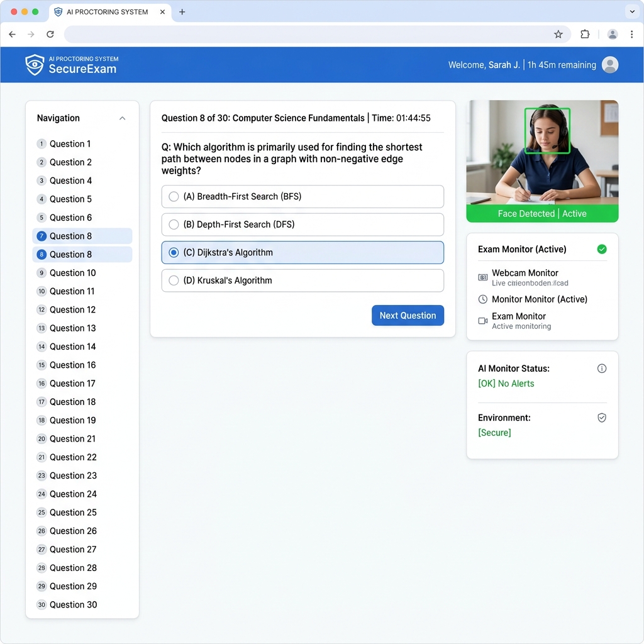
Task: Switch to the AI PROCTORING SYSTEM tab
Action: (108, 12)
